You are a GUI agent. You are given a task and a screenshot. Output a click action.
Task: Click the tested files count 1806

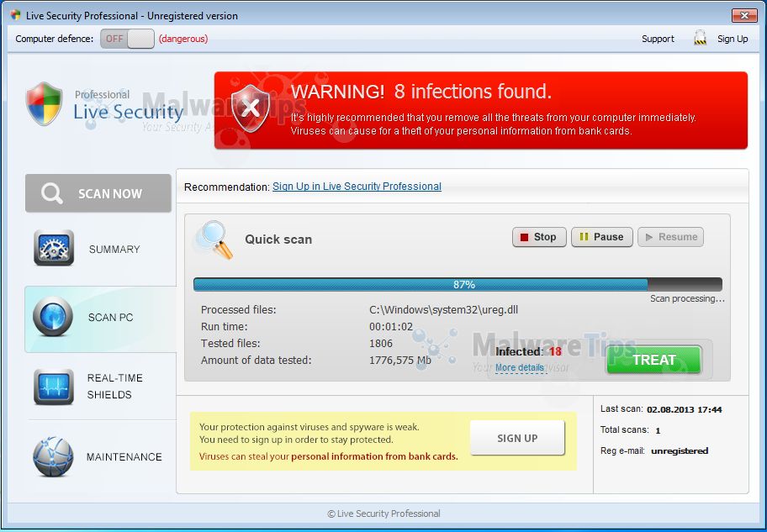(381, 343)
